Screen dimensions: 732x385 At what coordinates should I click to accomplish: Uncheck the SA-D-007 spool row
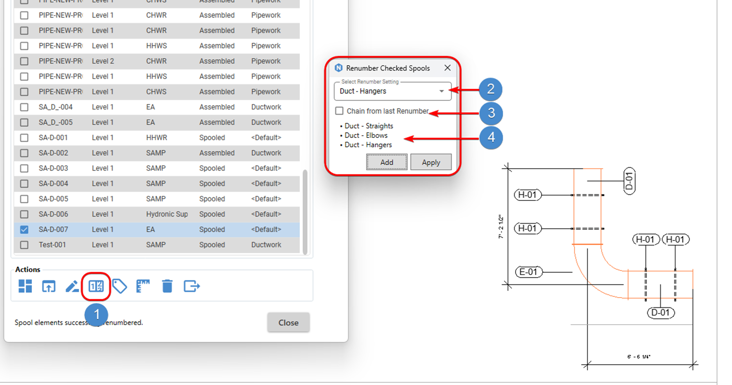[24, 230]
